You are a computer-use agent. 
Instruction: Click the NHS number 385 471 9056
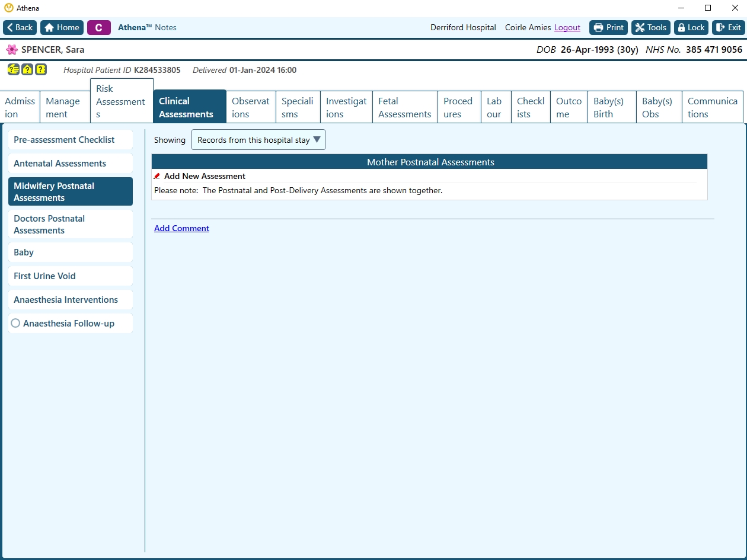pos(714,50)
